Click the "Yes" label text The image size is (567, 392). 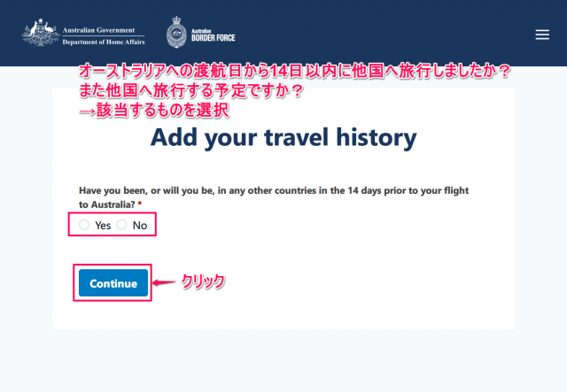click(103, 226)
